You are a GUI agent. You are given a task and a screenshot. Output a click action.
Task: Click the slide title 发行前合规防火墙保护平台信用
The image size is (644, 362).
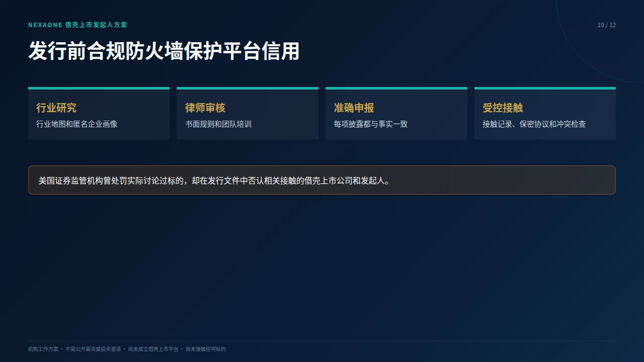pos(164,51)
